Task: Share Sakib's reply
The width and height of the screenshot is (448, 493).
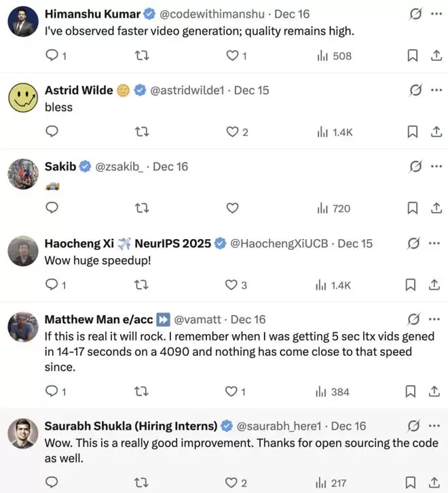Action: pos(435,208)
